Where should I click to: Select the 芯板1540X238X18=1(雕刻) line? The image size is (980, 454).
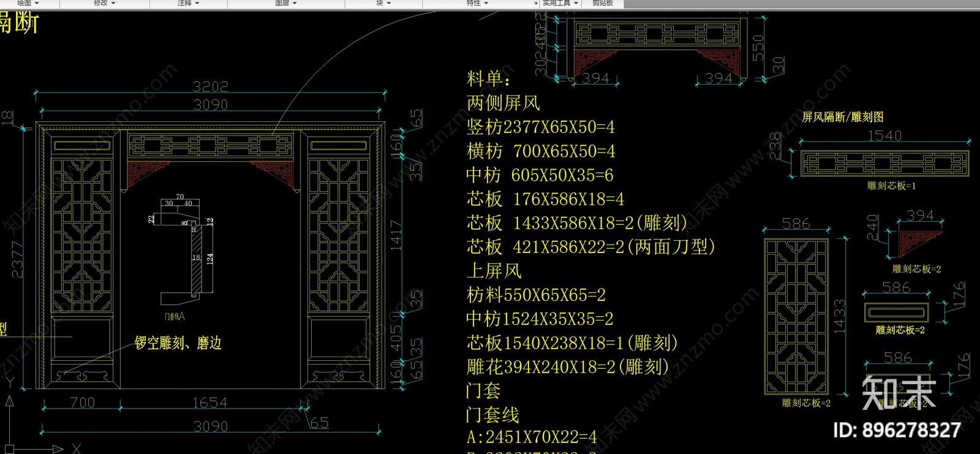(x=572, y=342)
